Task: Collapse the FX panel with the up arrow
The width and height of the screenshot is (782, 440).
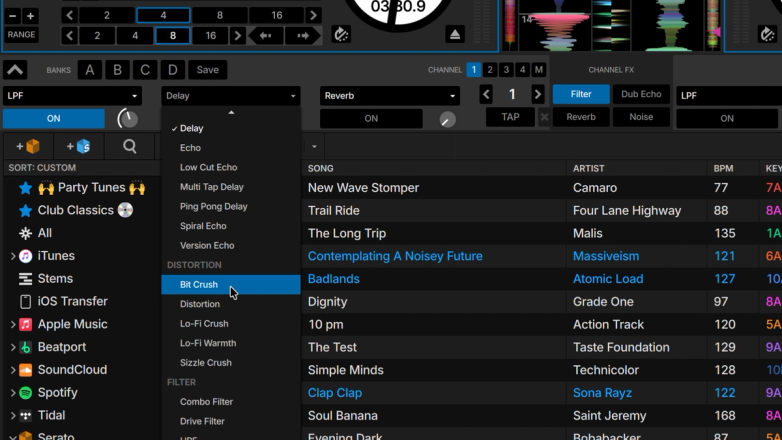Action: point(15,70)
